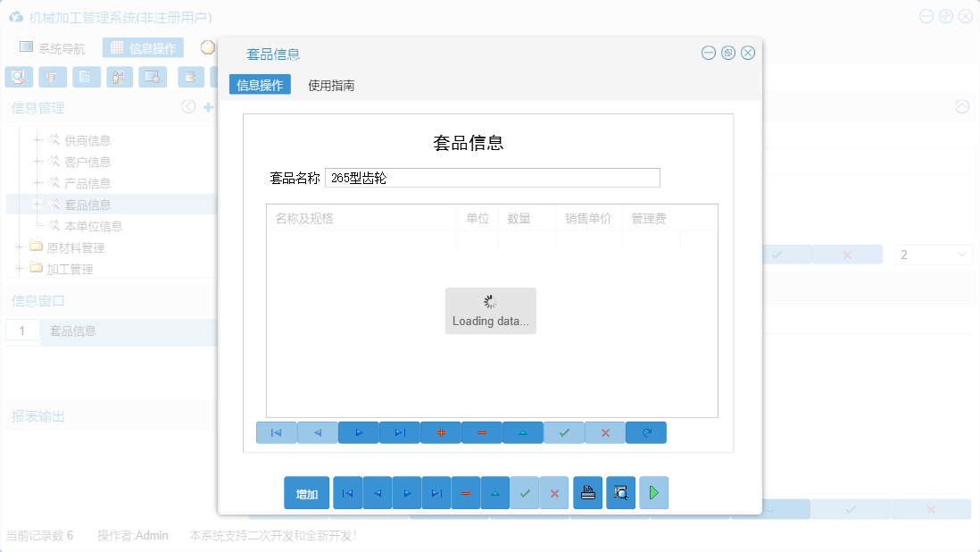This screenshot has height=552, width=980.
Task: Collapse the 信息管理 panel with its chevron
Action: [x=188, y=106]
